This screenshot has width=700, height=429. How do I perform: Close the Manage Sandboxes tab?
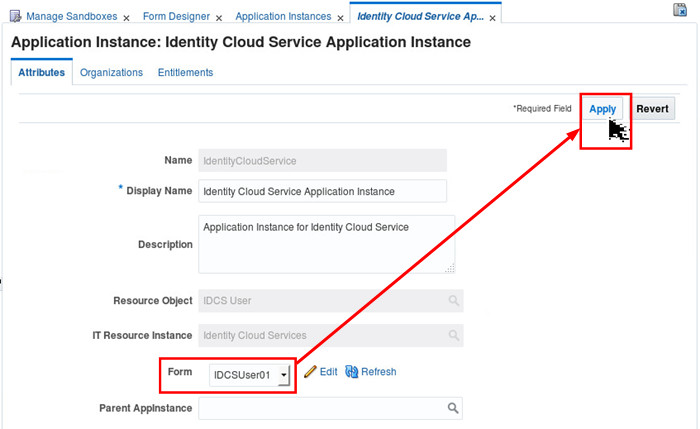click(126, 18)
